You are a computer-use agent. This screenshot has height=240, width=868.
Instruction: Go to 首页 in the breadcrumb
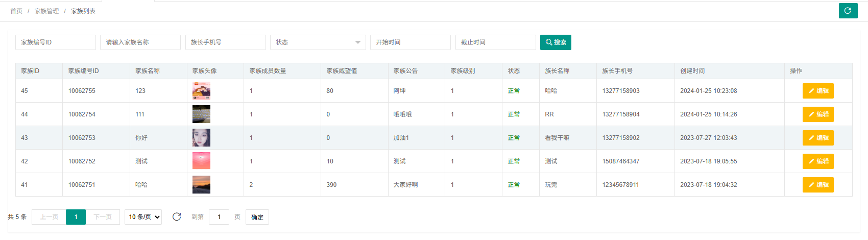pos(16,11)
